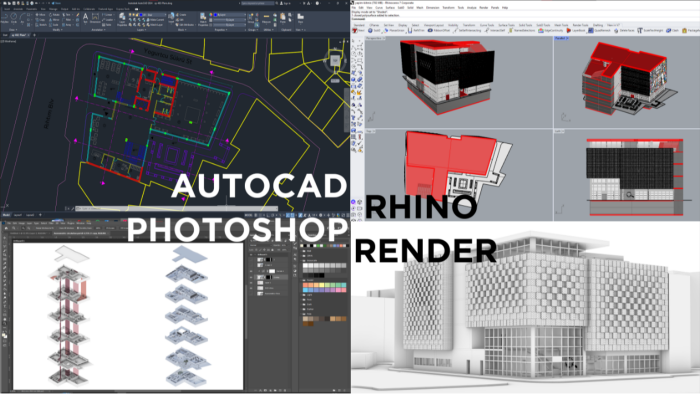Open the Surface menu in Rhino
700x394 pixels.
(390, 8)
